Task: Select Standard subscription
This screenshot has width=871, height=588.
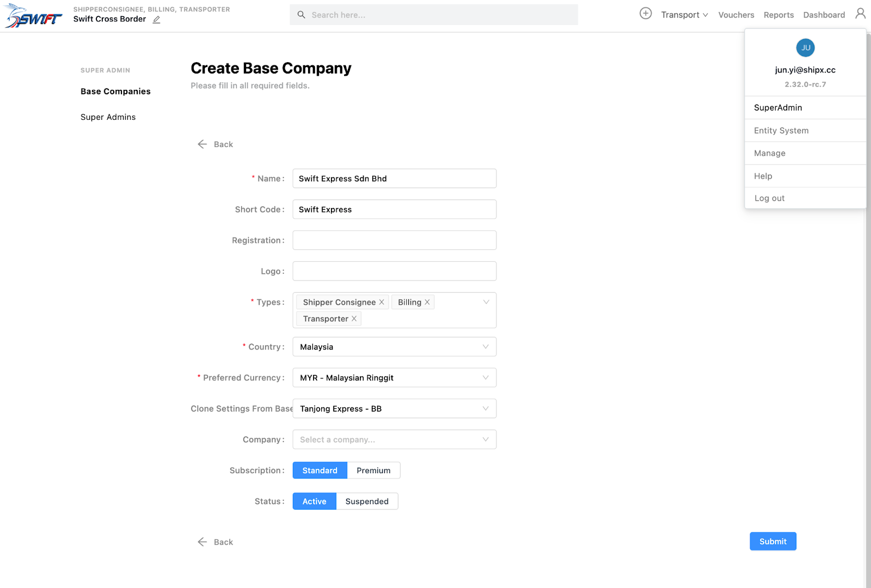Action: point(320,470)
